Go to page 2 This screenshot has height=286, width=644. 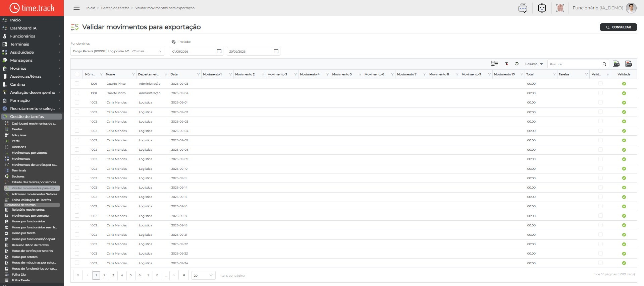click(x=104, y=275)
